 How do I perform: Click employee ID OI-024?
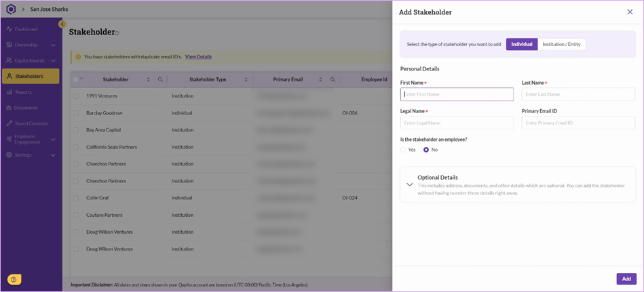pyautogui.click(x=349, y=198)
